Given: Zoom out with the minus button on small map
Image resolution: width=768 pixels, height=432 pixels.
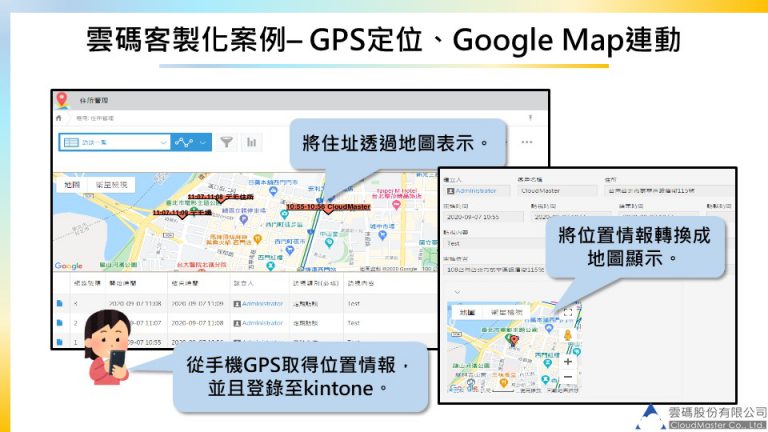Looking at the screenshot, I should tap(568, 377).
